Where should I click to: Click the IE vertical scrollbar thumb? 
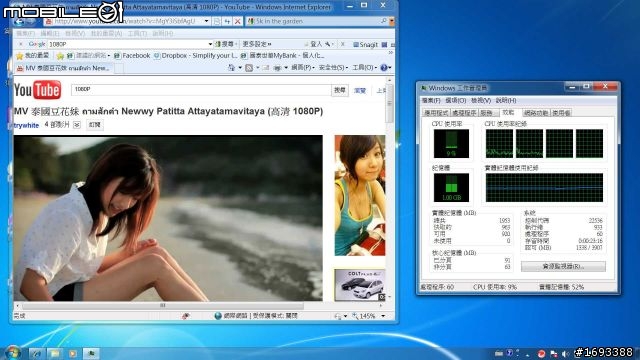pyautogui.click(x=390, y=104)
